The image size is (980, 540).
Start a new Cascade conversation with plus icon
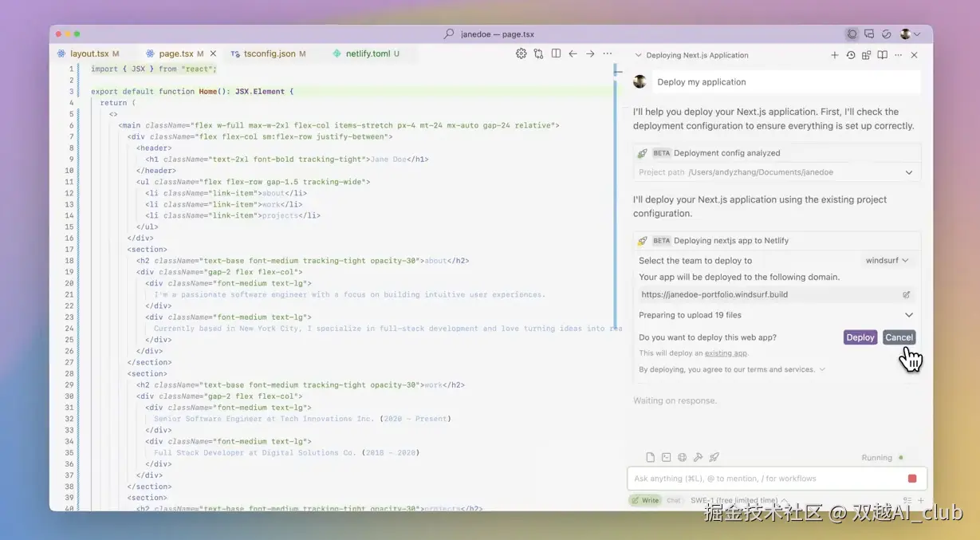click(x=835, y=55)
